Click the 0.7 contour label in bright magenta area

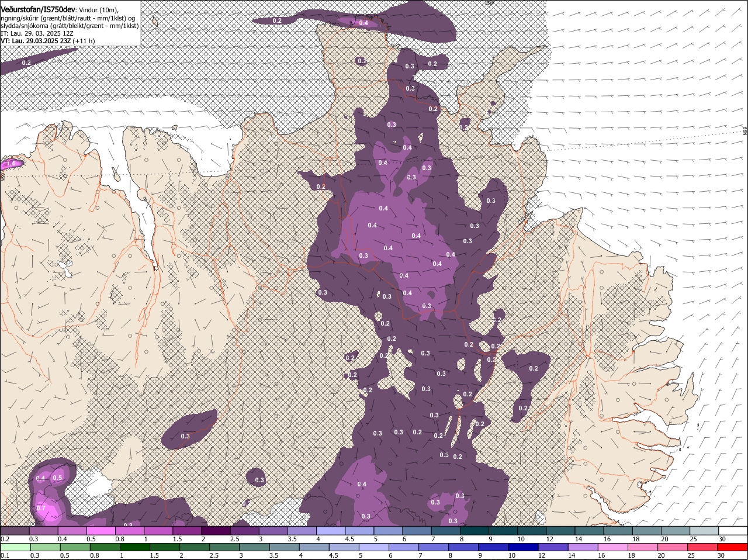tap(41, 508)
